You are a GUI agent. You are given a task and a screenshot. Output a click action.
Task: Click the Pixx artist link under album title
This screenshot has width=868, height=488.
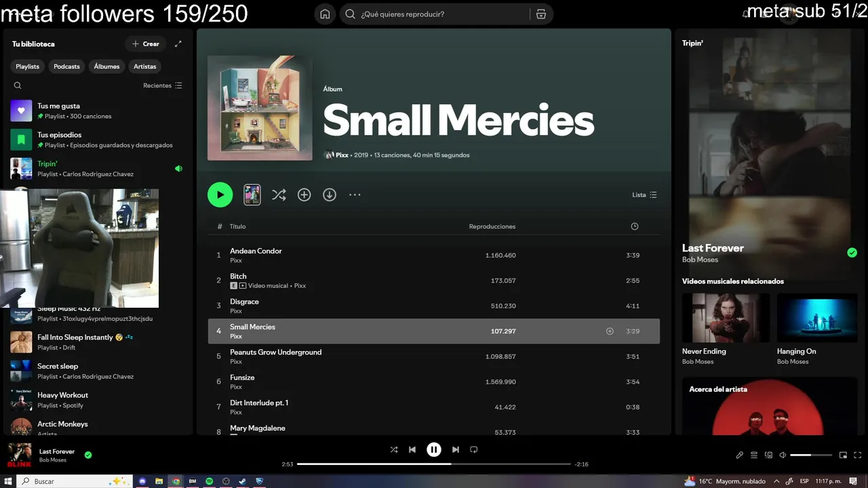click(x=342, y=155)
